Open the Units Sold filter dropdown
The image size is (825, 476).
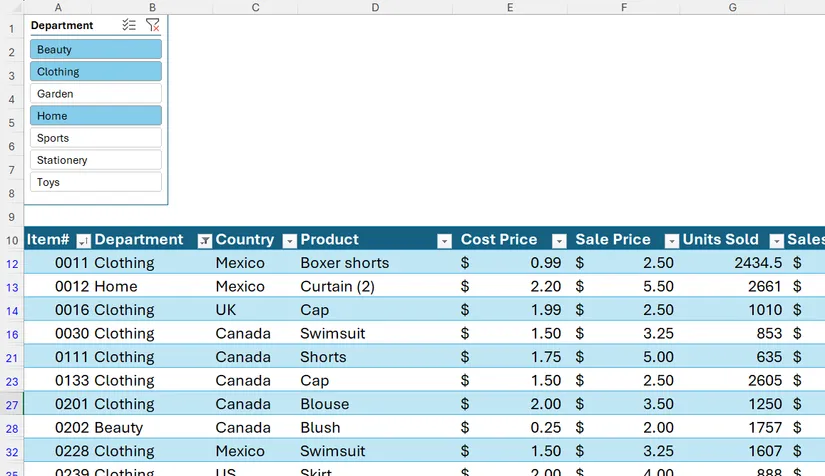click(x=777, y=241)
